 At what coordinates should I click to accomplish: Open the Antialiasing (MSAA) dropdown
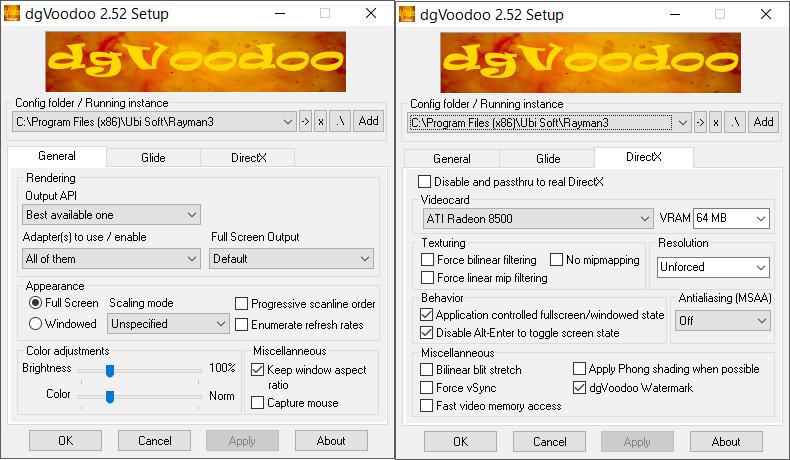coord(722,321)
